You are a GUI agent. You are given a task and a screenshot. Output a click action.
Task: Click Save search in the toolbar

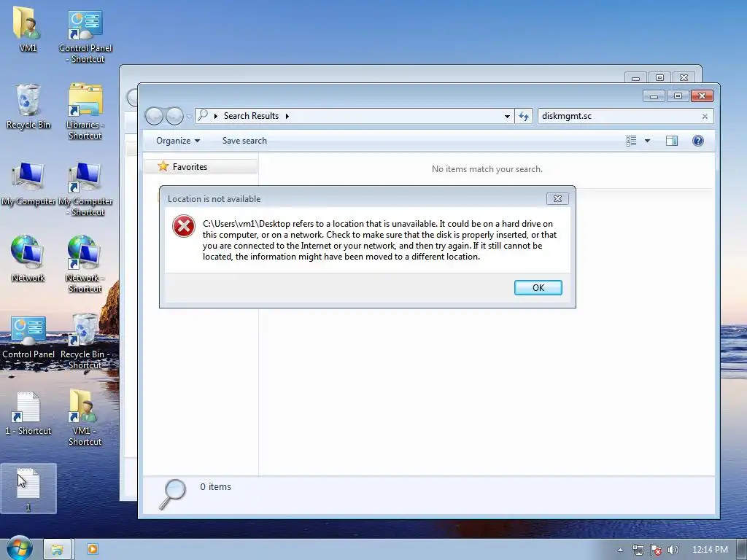(244, 141)
